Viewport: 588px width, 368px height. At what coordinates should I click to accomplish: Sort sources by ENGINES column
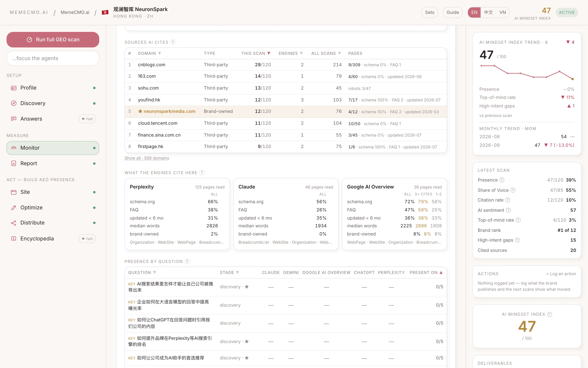coord(291,53)
